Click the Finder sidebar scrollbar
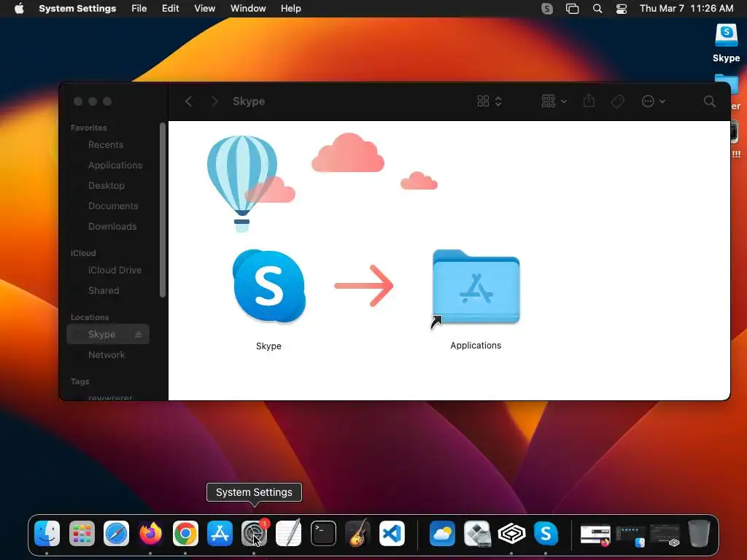747x560 pixels. [163, 210]
